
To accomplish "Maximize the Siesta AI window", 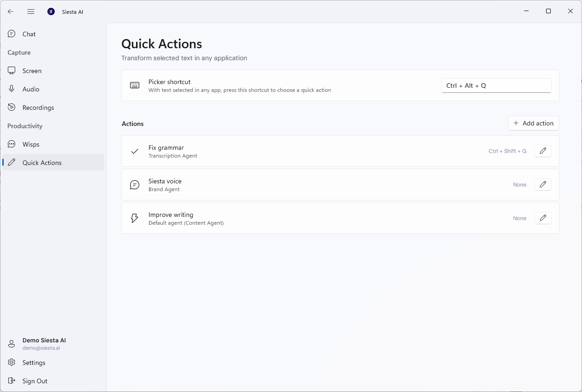I will tap(548, 11).
